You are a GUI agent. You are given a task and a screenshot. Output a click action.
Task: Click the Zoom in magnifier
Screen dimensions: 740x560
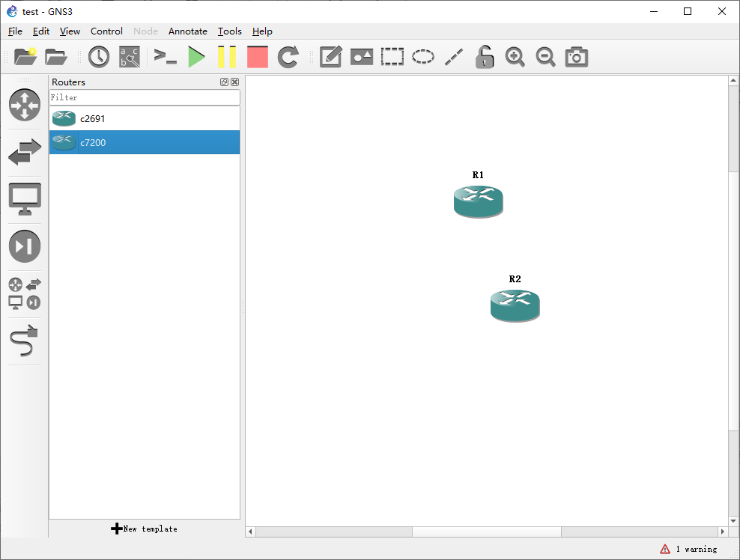tap(515, 57)
